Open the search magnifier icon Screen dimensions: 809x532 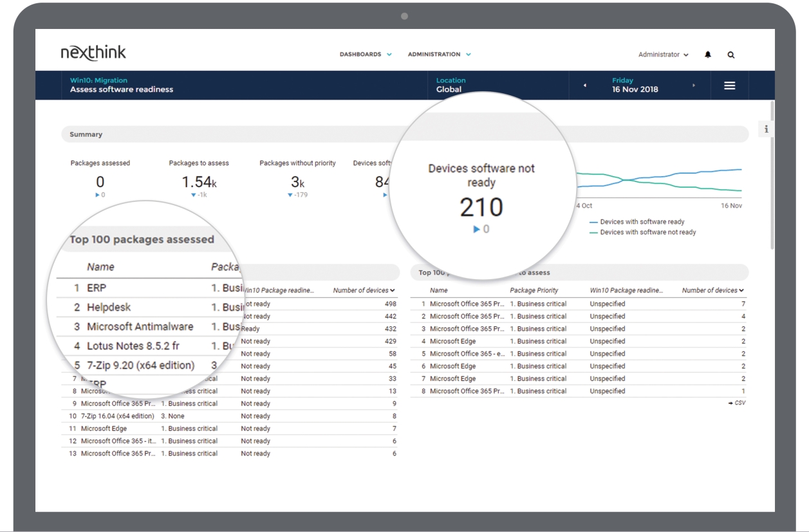pos(731,55)
